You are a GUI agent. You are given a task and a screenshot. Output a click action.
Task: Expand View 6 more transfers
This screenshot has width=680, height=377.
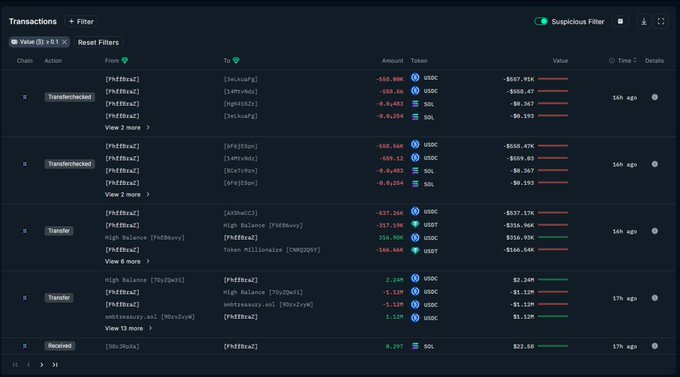[127, 261]
